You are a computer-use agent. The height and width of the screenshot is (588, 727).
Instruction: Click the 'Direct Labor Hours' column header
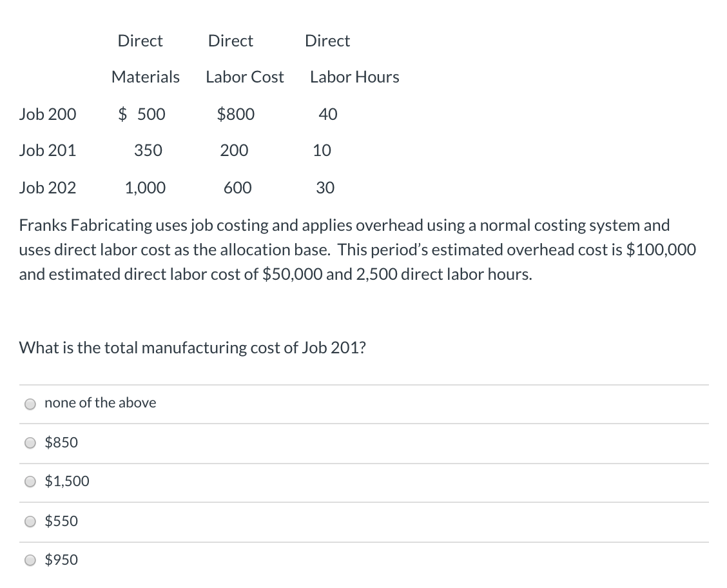[x=354, y=59]
